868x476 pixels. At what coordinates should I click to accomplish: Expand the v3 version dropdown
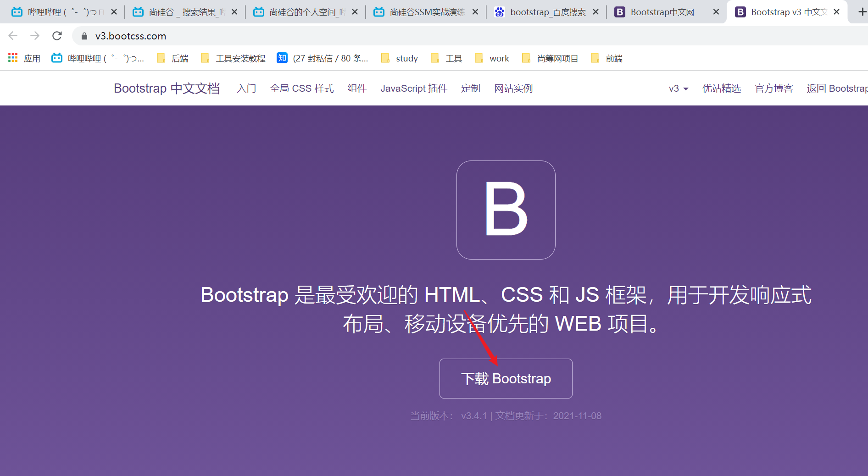pos(679,89)
